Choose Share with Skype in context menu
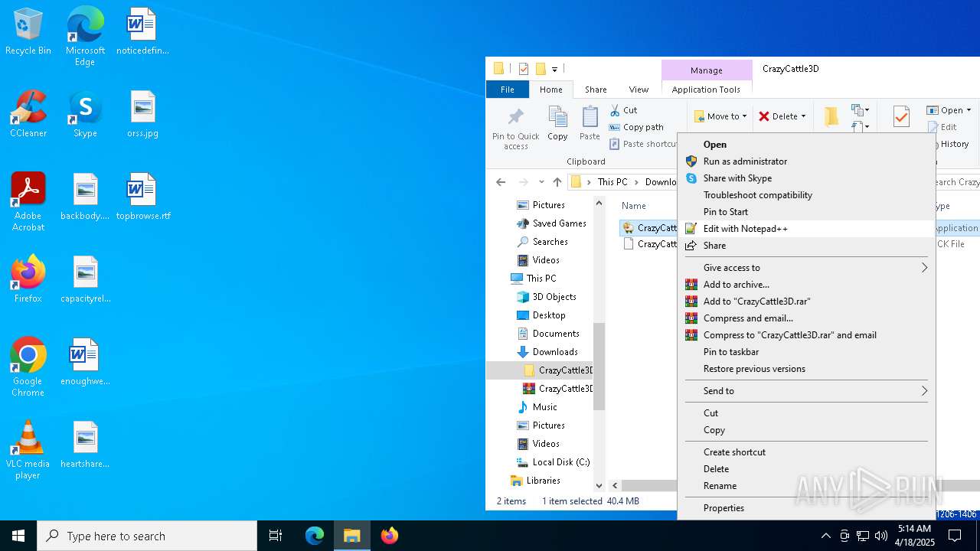 [x=806, y=178]
